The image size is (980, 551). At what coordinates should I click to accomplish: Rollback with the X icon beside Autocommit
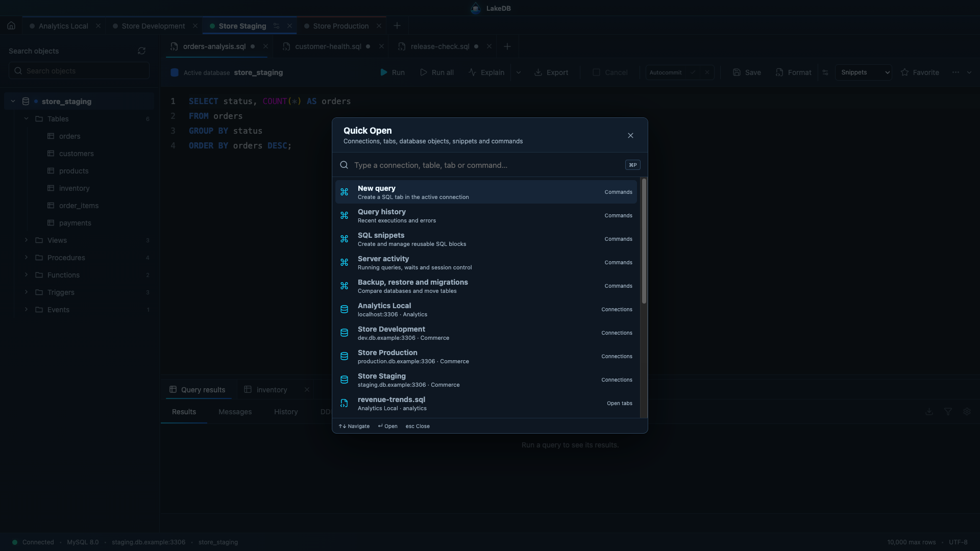[707, 72]
